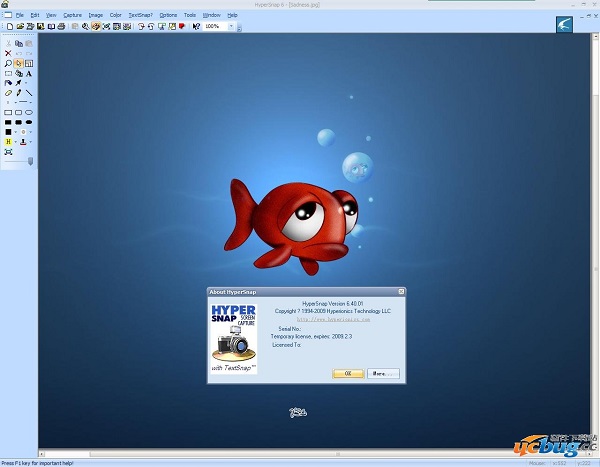The image size is (600, 467).
Task: Click the printer icon in the toolbar
Action: (61, 26)
